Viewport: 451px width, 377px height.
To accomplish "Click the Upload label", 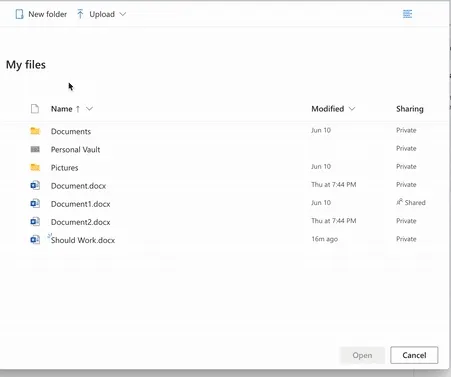I will (x=102, y=14).
